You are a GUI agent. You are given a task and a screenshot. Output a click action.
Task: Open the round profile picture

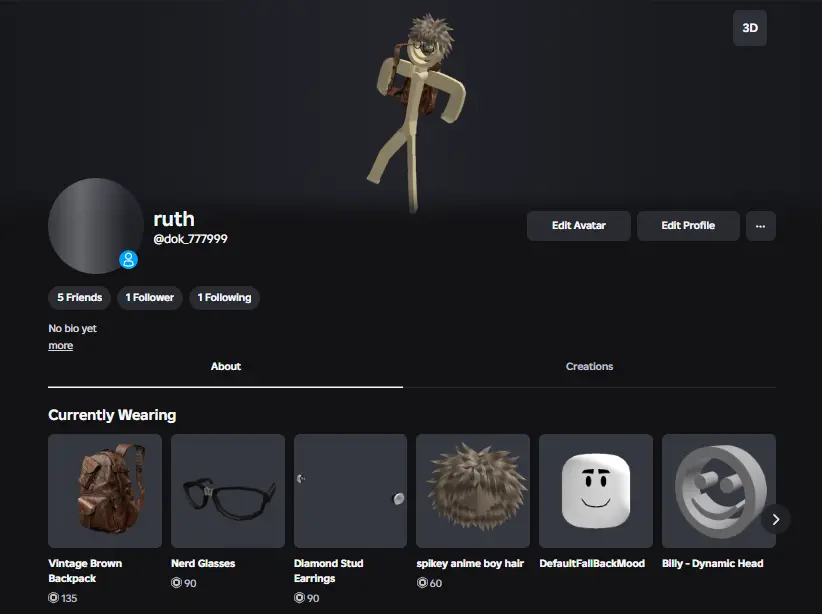(x=95, y=226)
